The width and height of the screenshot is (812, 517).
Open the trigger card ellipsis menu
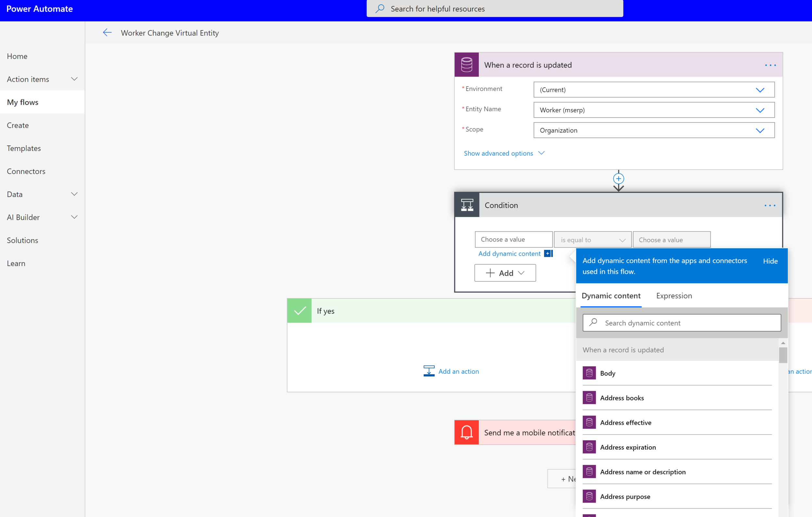[770, 65]
